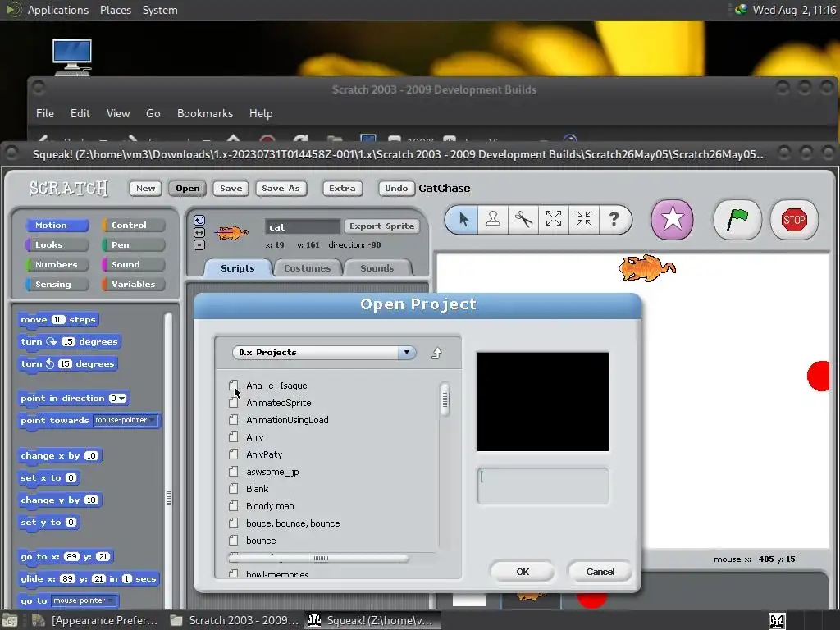The width and height of the screenshot is (840, 630).
Task: Select the shrink sprite tool
Action: click(584, 219)
